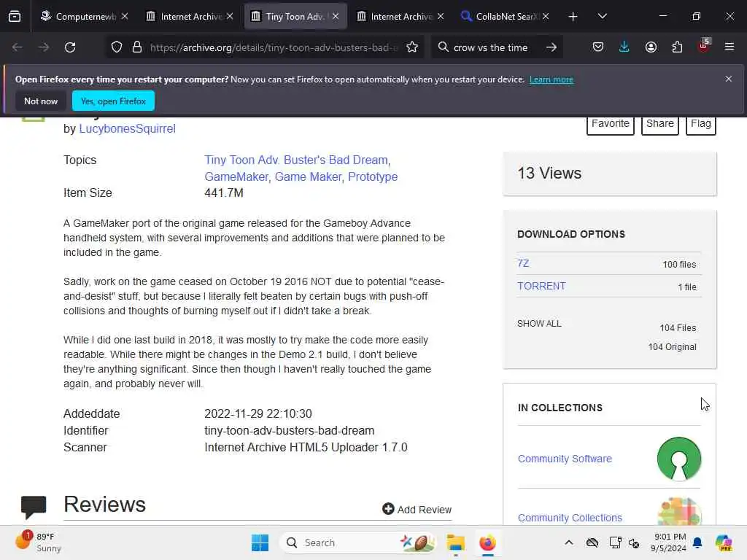Viewport: 747px width, 560px height.
Task: Open the weather widget showing 89°F
Action: tap(38, 542)
